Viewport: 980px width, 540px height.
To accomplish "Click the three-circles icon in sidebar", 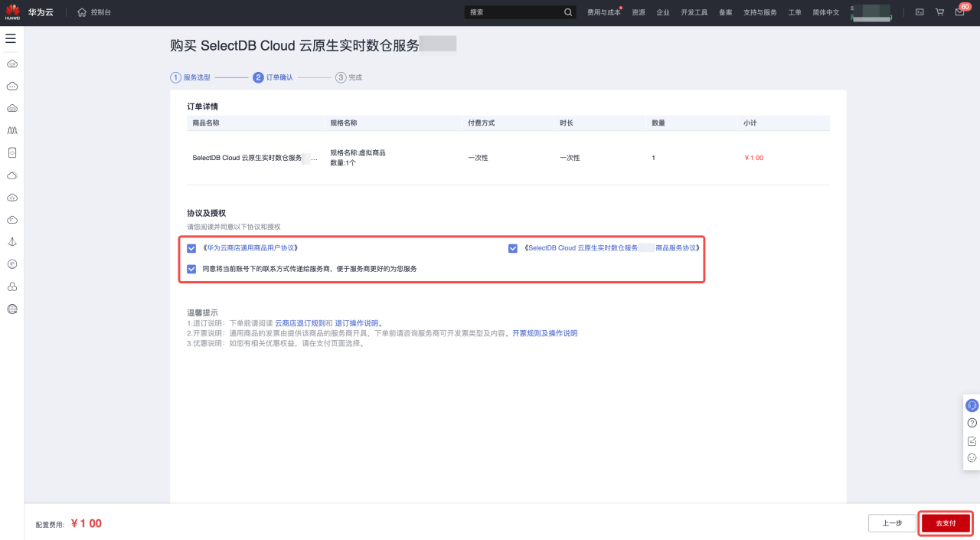I will pyautogui.click(x=12, y=286).
